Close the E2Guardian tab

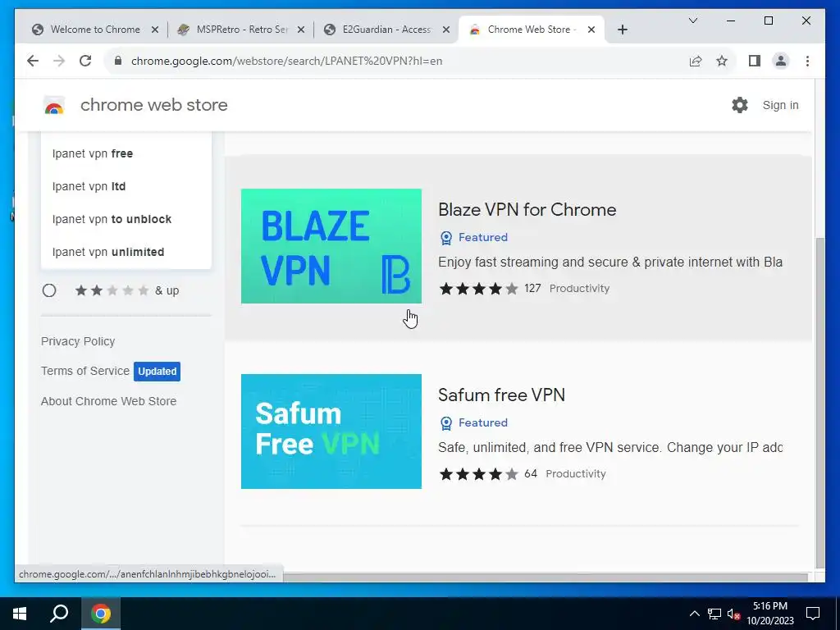(445, 30)
